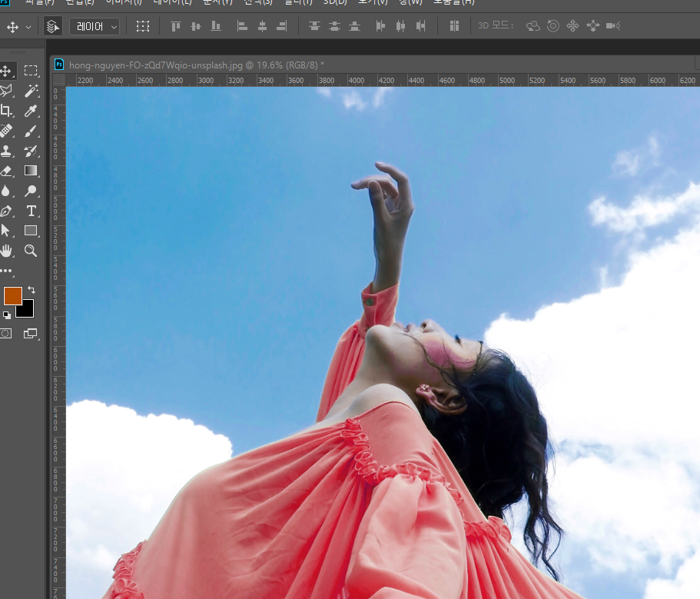Select the Rectangle shape tool
700x599 pixels.
(x=31, y=231)
